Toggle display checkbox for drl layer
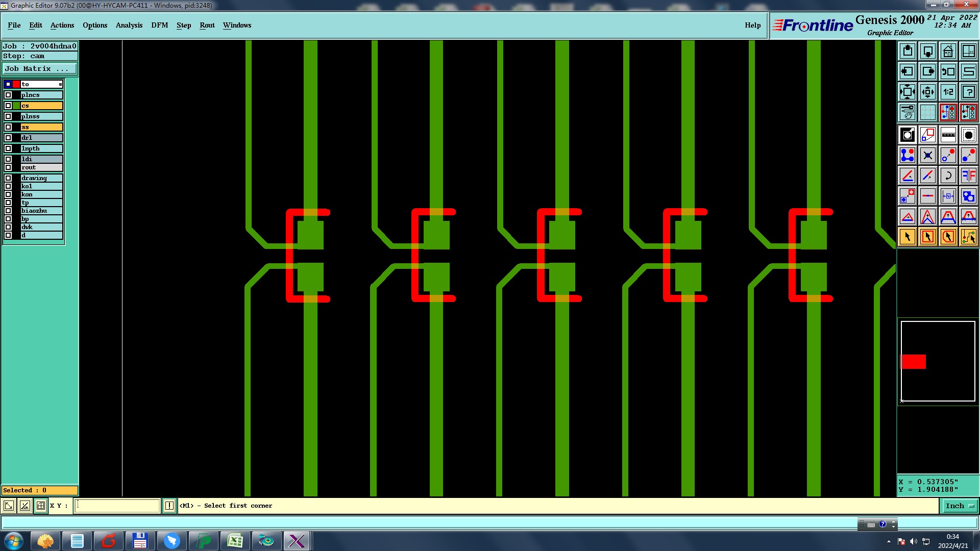This screenshot has height=551, width=980. pos(8,138)
